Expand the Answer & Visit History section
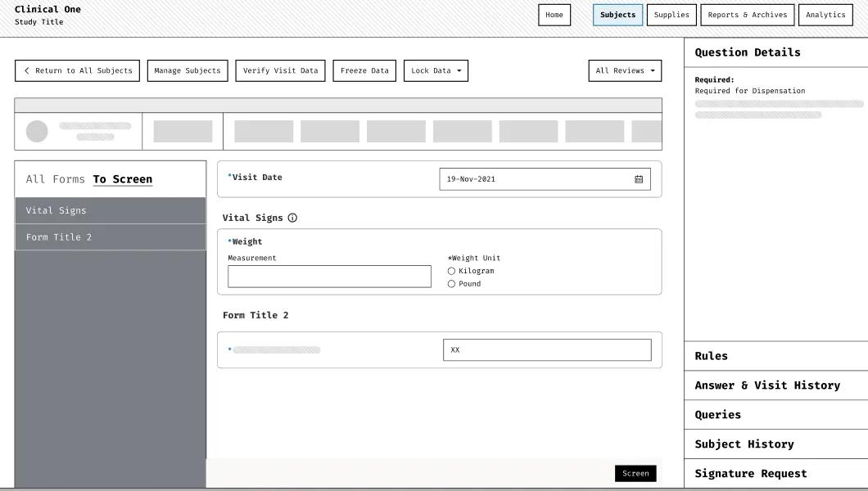 tap(776, 385)
